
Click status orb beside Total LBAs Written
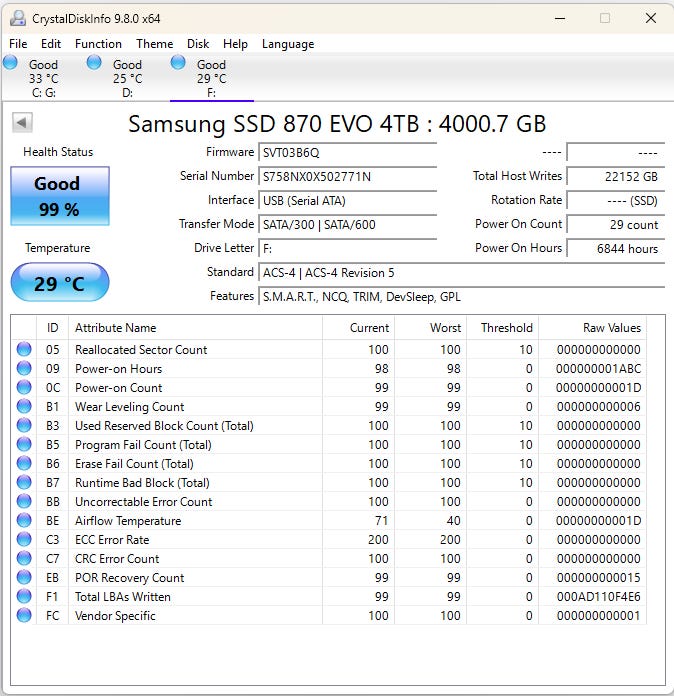[x=24, y=597]
